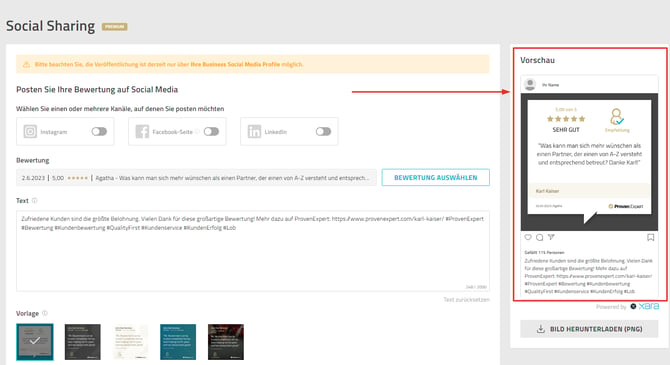Enable the Facebook-Seite channel toggle
Image resolution: width=670 pixels, height=365 pixels.
click(x=211, y=132)
